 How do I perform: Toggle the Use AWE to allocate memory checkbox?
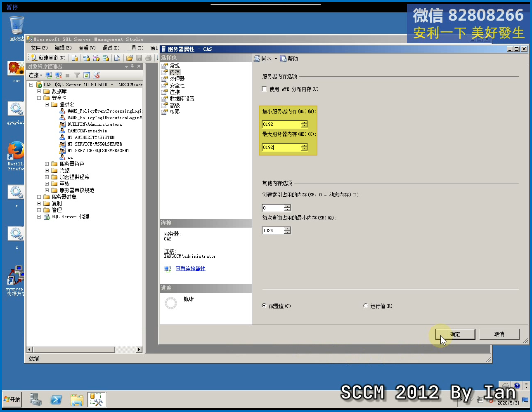(x=265, y=89)
